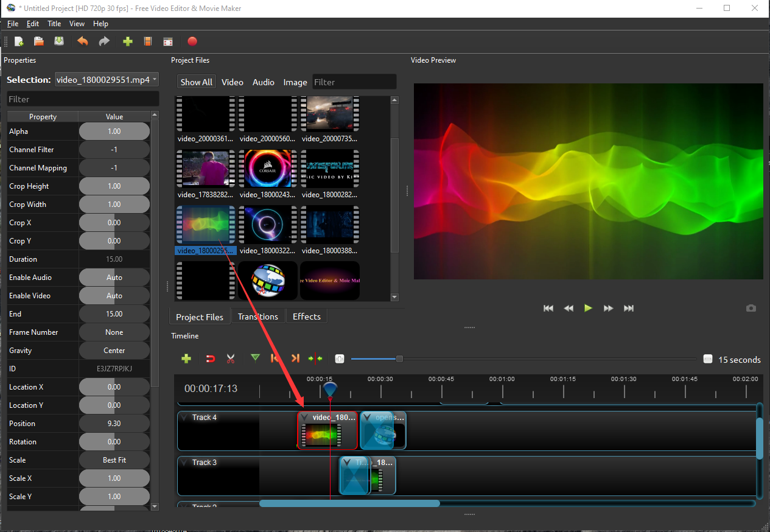The image size is (770, 532).
Task: Select the CORSAIR video thumbnail
Action: click(x=268, y=169)
